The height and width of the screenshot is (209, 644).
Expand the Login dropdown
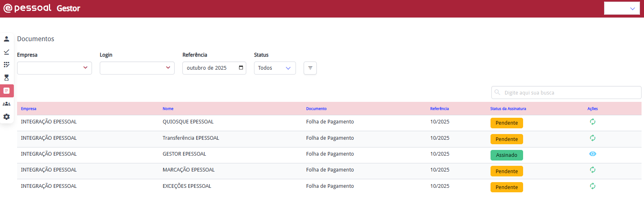click(137, 68)
